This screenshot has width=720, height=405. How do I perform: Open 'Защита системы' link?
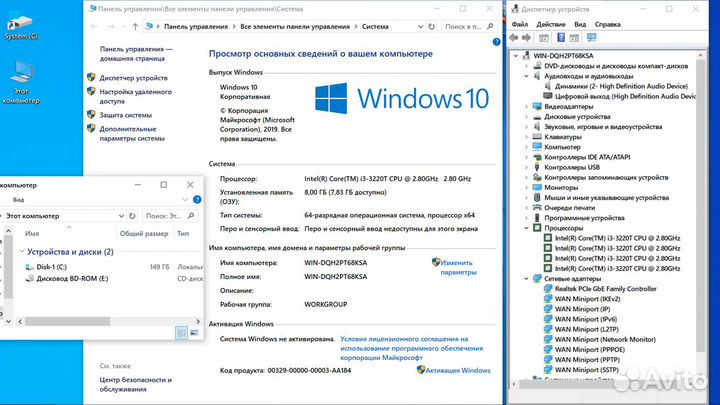[125, 115]
